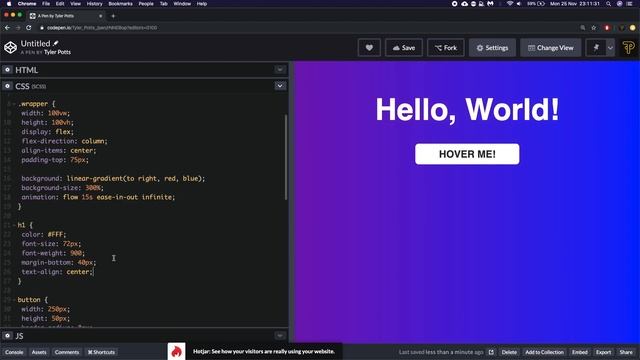Open Embed options
Image resolution: width=640 pixels, height=360 pixels.
[580, 352]
